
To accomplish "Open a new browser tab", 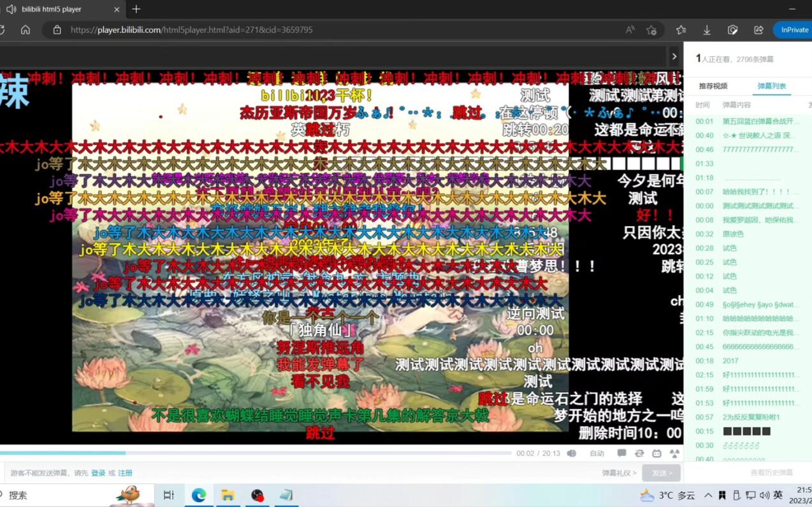I will point(136,10).
